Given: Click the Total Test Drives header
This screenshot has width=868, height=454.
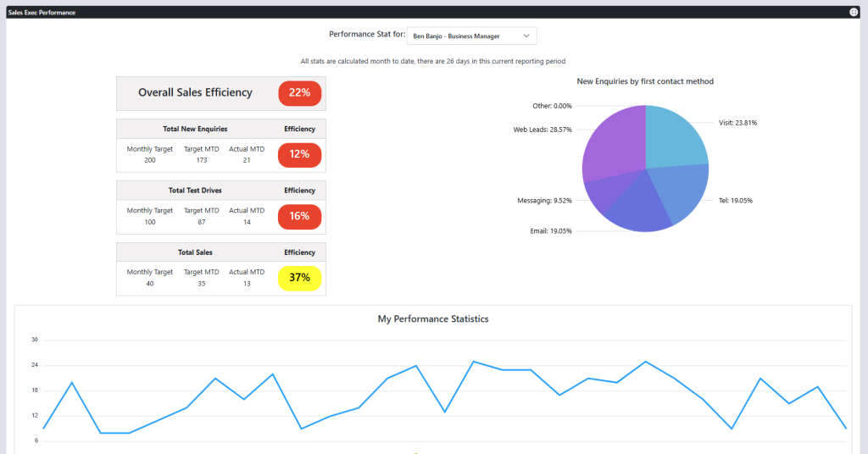Looking at the screenshot, I should tap(195, 191).
